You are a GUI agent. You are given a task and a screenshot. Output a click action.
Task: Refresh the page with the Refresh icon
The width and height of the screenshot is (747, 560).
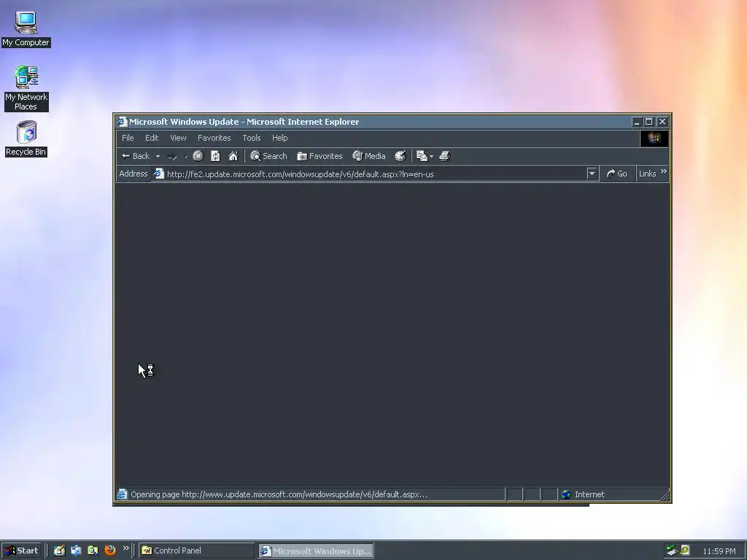[x=215, y=156]
